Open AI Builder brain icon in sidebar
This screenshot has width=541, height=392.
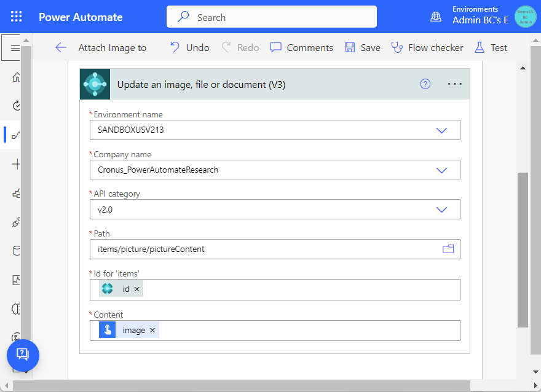(16, 308)
